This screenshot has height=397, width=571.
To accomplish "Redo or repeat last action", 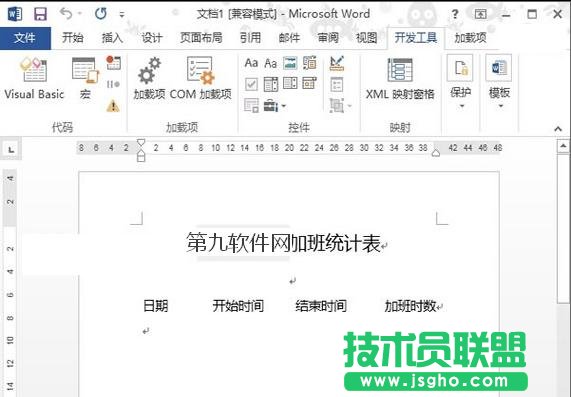I will point(101,14).
